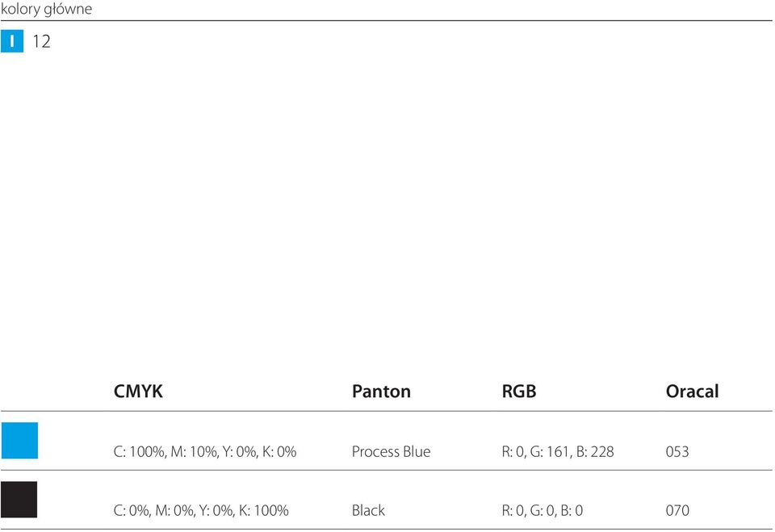Click the R: 0, G: 0, B: 0 value
This screenshot has height=532, width=775.
click(x=542, y=510)
